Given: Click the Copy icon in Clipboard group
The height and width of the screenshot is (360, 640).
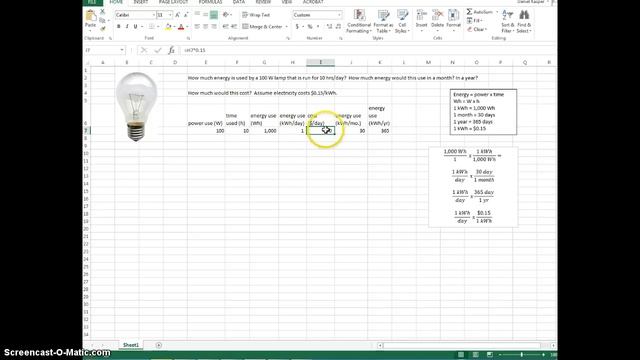Looking at the screenshot, I should click(102, 20).
